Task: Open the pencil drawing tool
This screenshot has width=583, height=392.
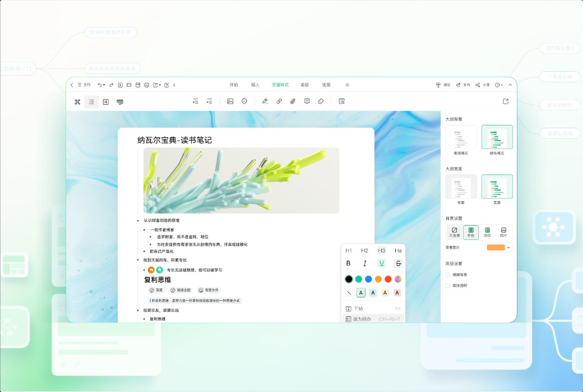Action: pyautogui.click(x=265, y=101)
